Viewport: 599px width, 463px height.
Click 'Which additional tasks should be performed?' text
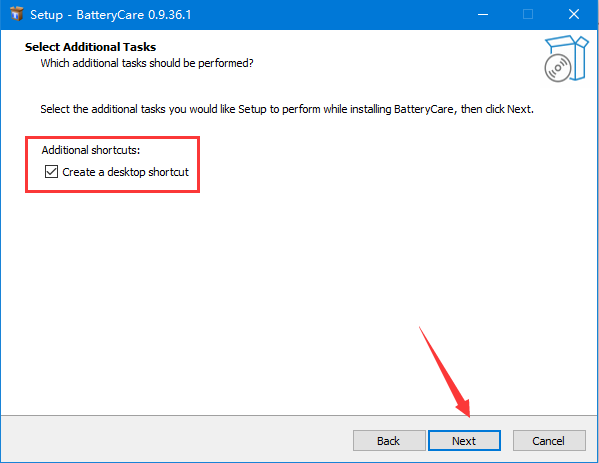coord(147,63)
